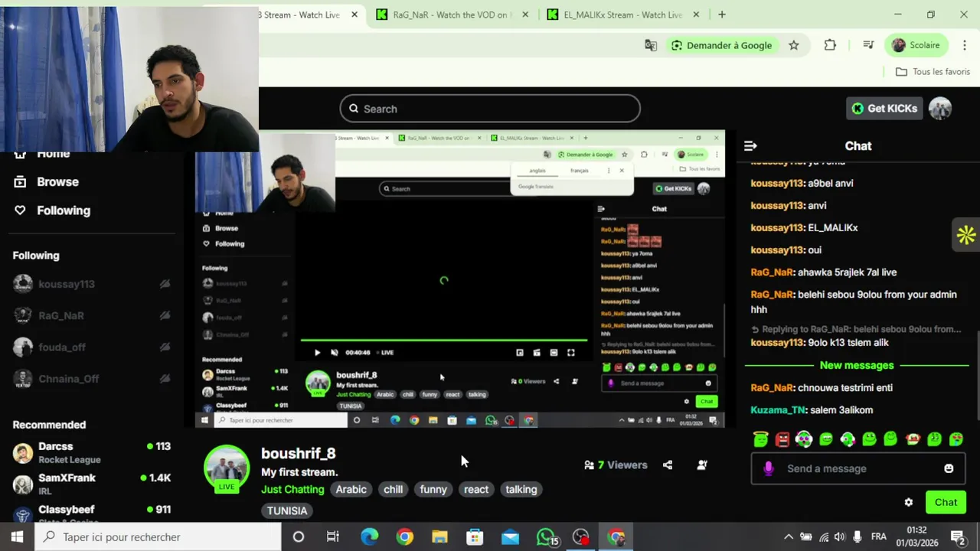Open WhatsApp from the taskbar
Screen dimensions: 980x551
pos(546,536)
